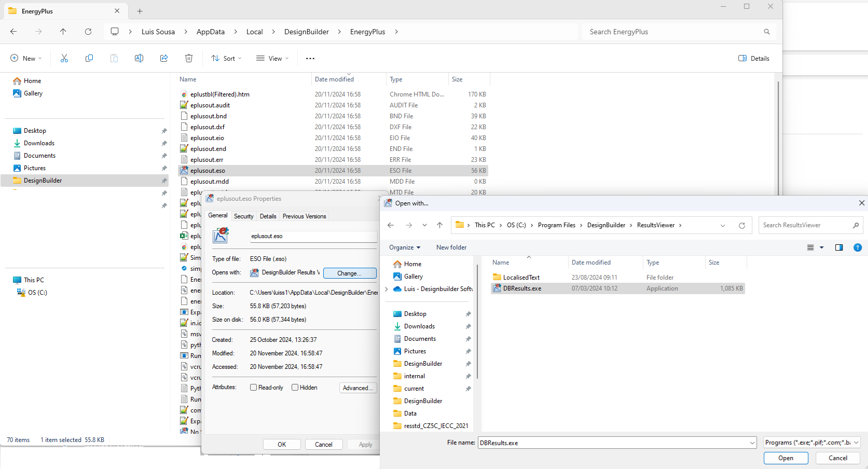Screen dimensions: 868x469
Task: Click the Copy icon in Explorer toolbar
Action: 89,59
